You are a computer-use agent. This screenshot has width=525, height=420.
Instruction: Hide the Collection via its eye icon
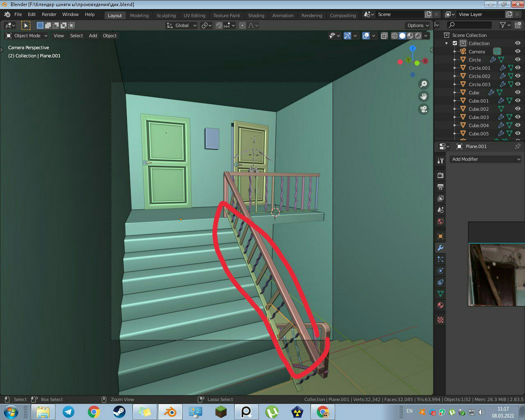point(518,43)
